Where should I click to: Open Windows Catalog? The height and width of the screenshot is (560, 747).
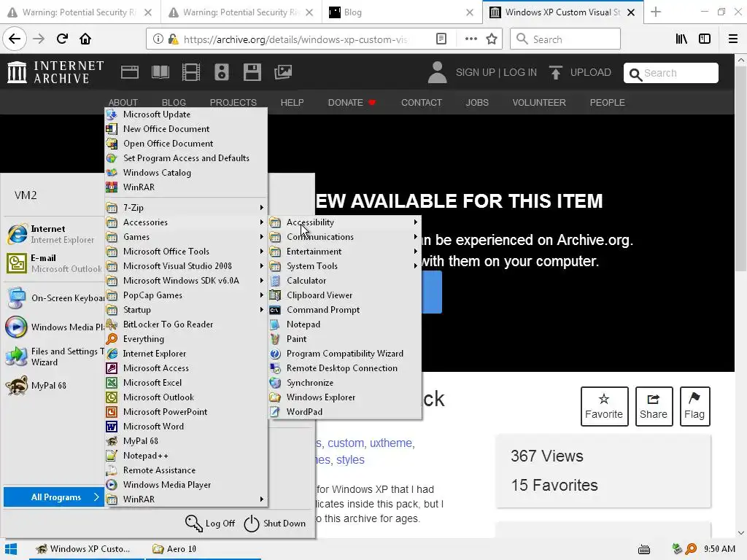click(186, 173)
